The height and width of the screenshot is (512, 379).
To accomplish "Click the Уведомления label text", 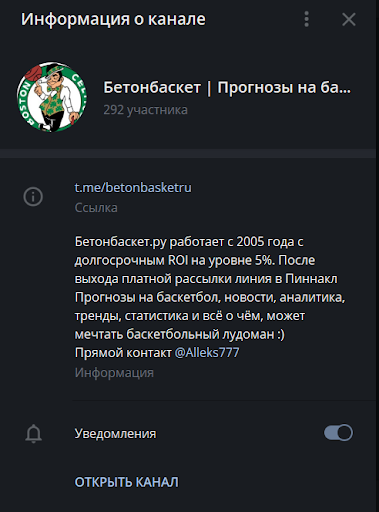I will (115, 434).
